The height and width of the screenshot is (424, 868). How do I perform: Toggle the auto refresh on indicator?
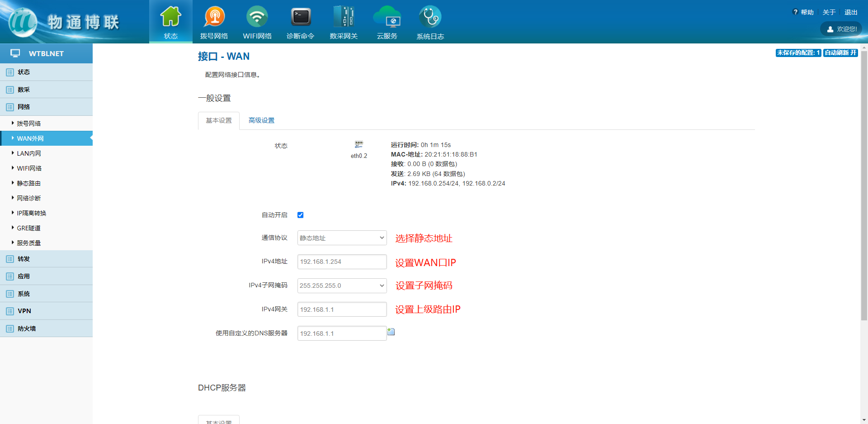click(x=840, y=53)
